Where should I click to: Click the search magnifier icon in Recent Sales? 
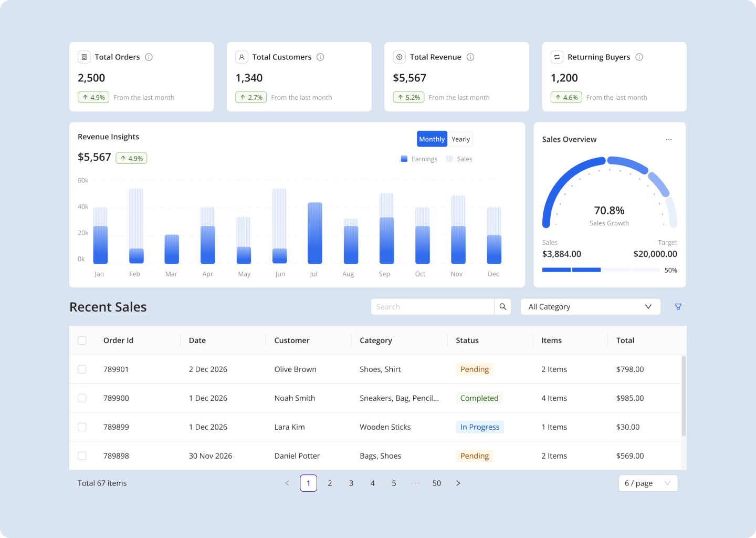tap(503, 306)
